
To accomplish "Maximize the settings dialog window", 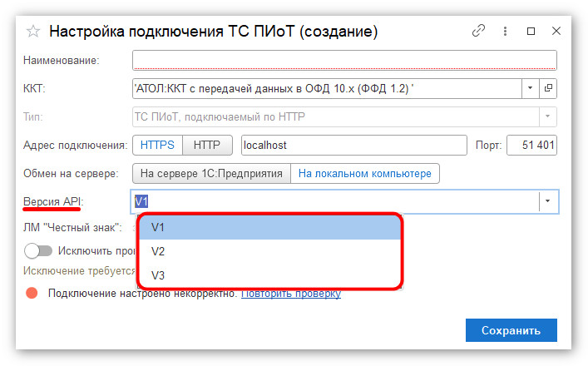I will (x=531, y=31).
